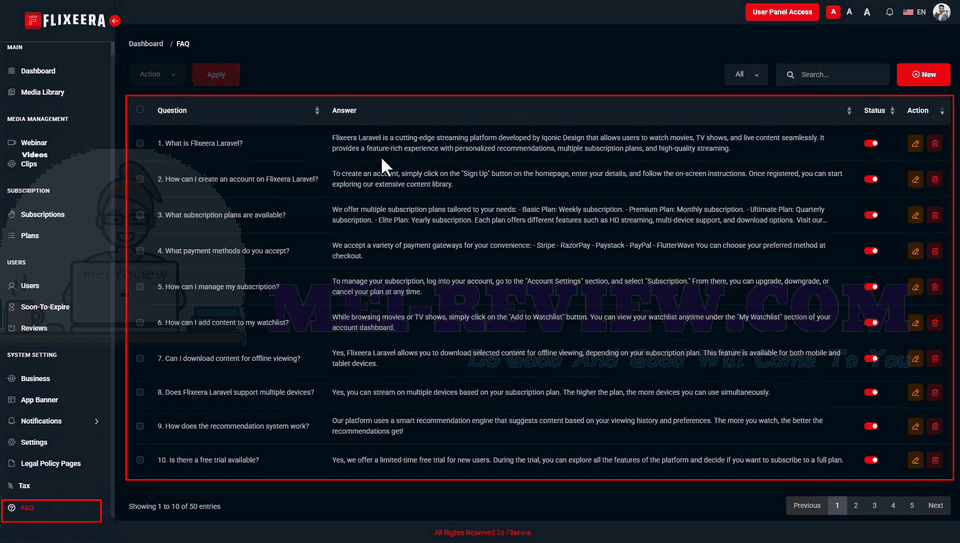
Task: Check the box for 'Is there a free trial available?'
Action: pyautogui.click(x=140, y=460)
